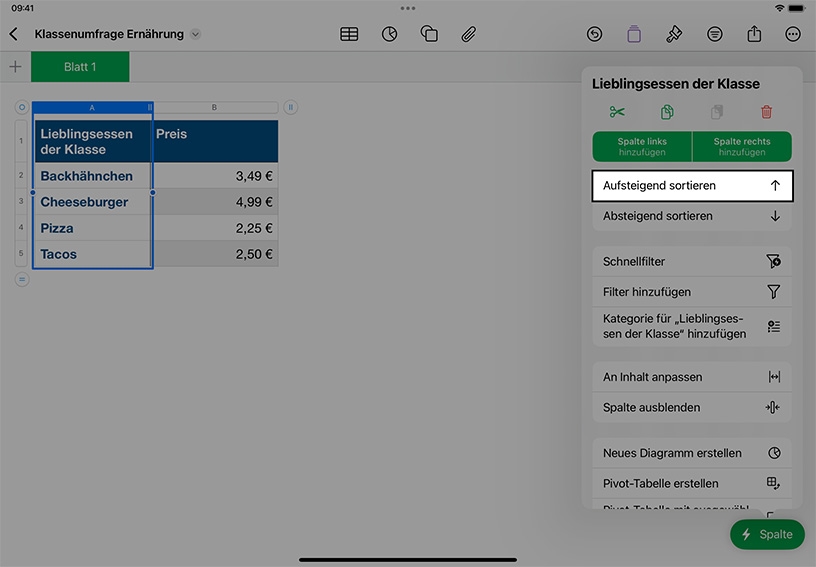816x567 pixels.
Task: Select the Cheeseburger cell
Action: (93, 202)
